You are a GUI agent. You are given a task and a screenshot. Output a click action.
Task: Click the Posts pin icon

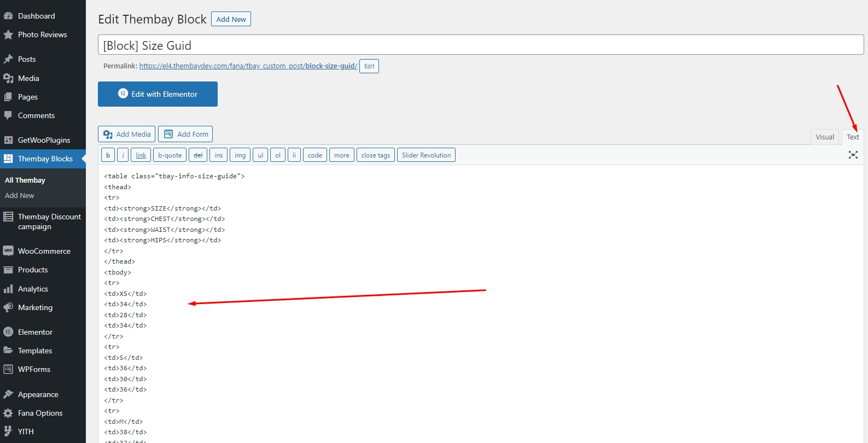8,59
